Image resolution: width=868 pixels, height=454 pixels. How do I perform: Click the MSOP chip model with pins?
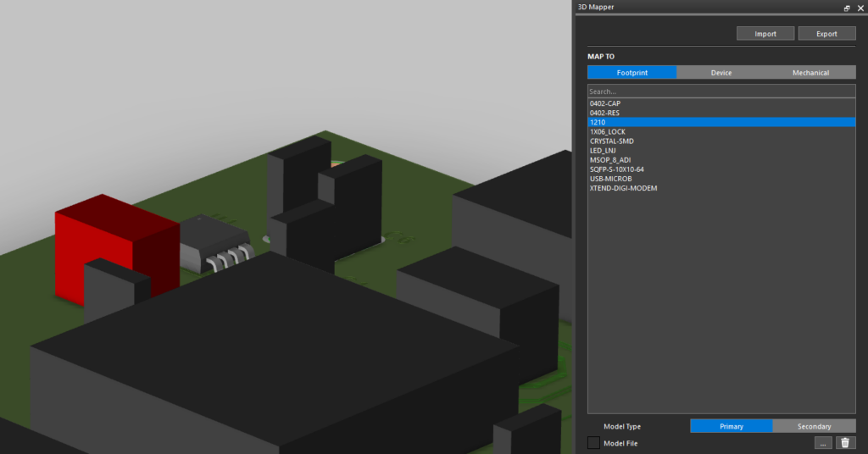point(216,243)
